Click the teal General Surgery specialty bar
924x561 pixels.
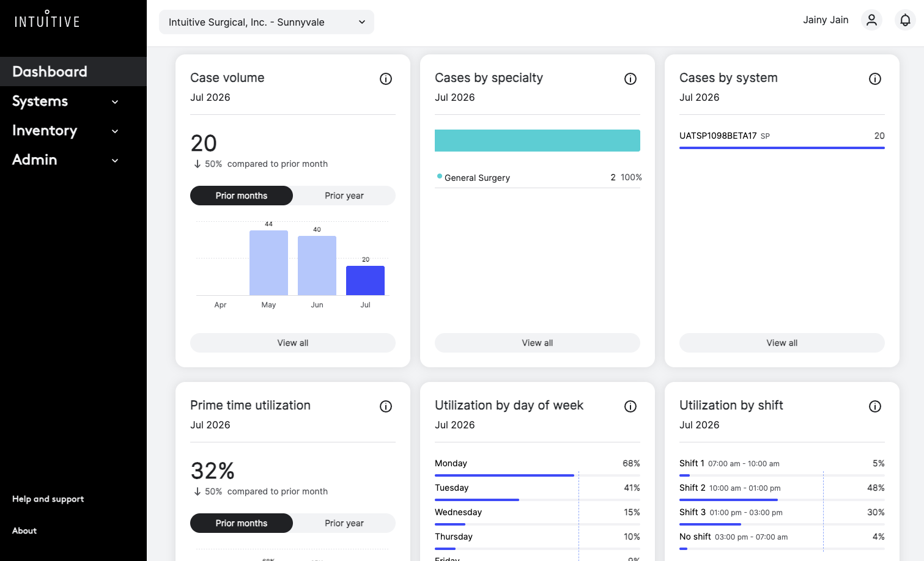(x=538, y=141)
